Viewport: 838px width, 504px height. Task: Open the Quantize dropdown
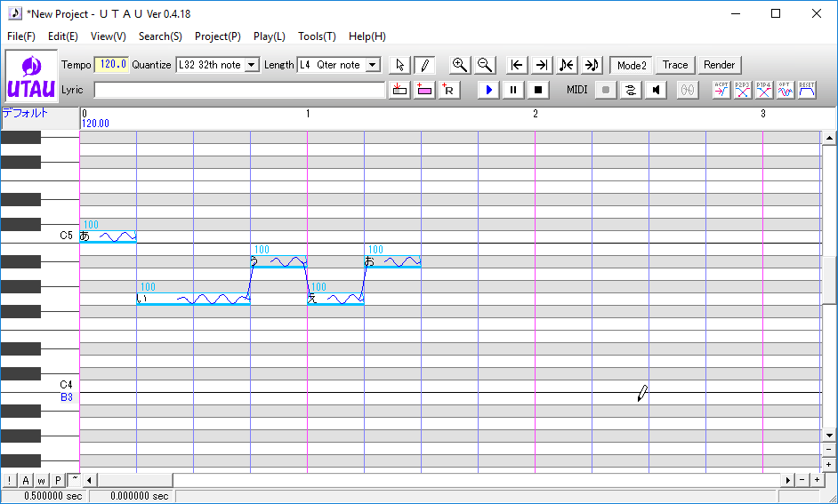click(251, 65)
